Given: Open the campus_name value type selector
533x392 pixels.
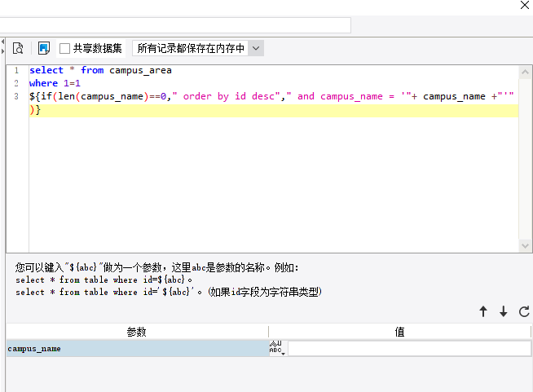Looking at the screenshot, I should pos(278,348).
